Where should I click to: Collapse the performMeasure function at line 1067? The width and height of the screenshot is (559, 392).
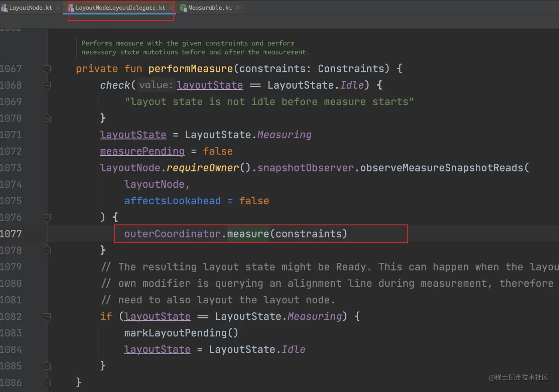[47, 69]
